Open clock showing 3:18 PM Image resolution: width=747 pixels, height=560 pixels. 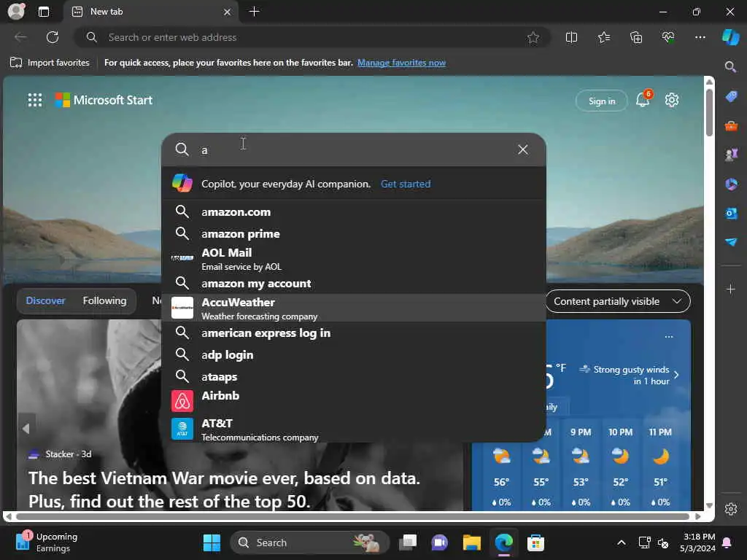click(698, 542)
